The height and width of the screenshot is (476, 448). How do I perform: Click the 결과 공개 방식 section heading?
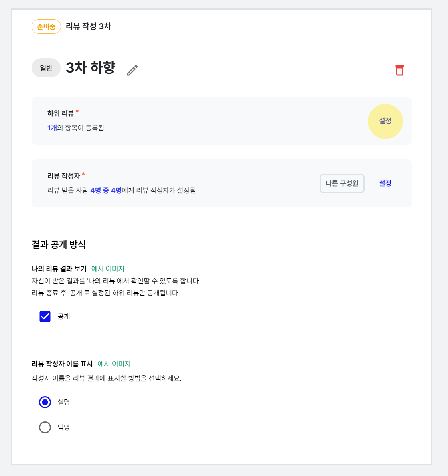[x=59, y=245]
